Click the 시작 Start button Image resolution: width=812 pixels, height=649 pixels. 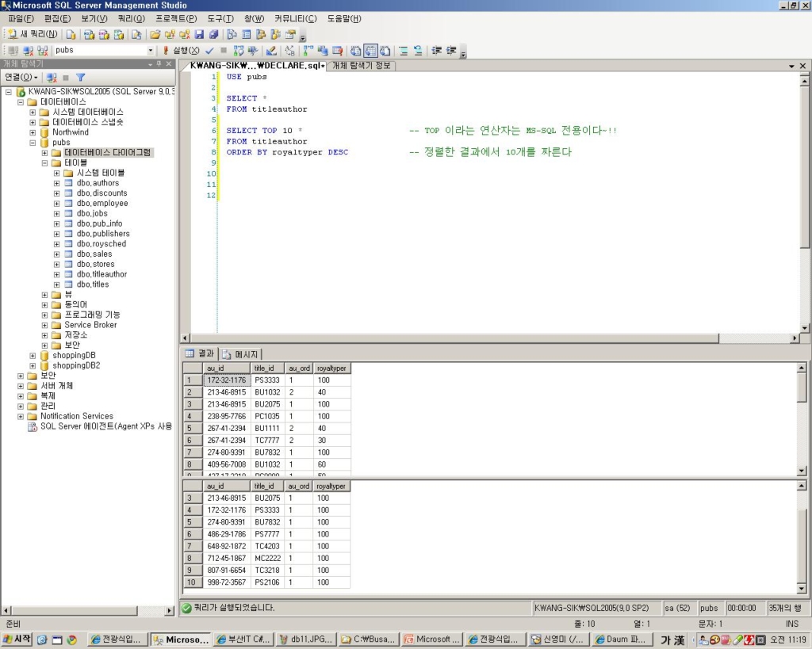(x=17, y=639)
